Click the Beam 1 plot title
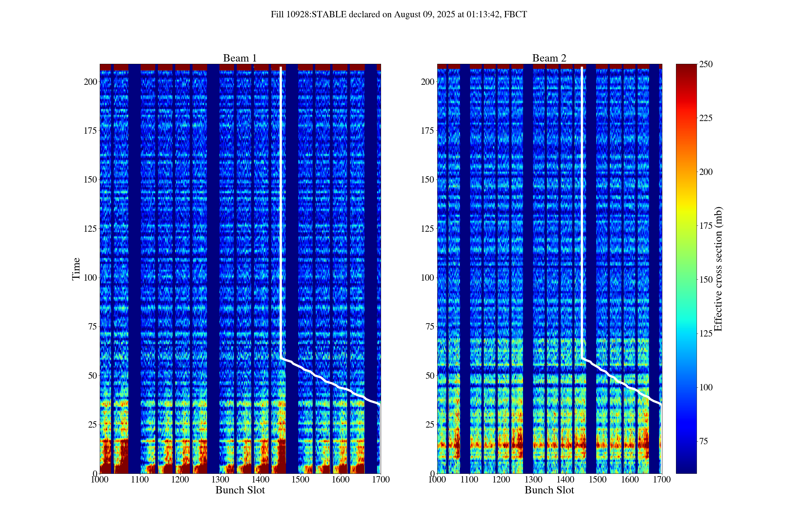The image size is (798, 532). (239, 58)
